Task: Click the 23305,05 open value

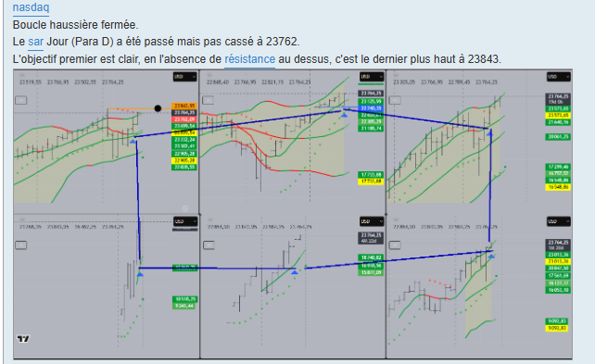Action: tap(404, 82)
